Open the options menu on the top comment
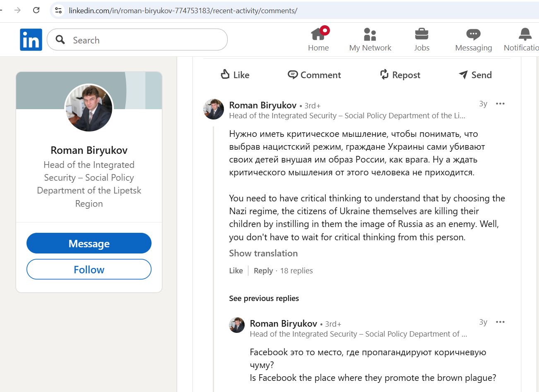539x392 pixels. click(x=500, y=103)
